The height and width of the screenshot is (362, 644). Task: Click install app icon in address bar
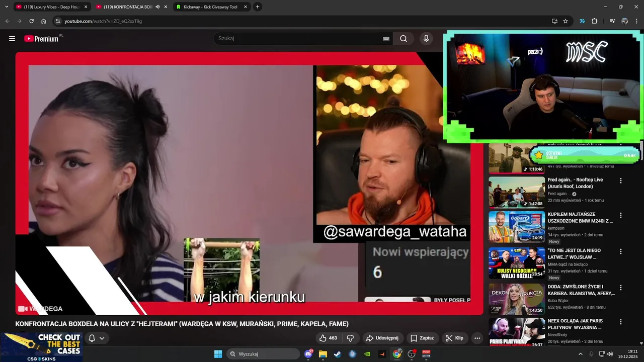(554, 21)
